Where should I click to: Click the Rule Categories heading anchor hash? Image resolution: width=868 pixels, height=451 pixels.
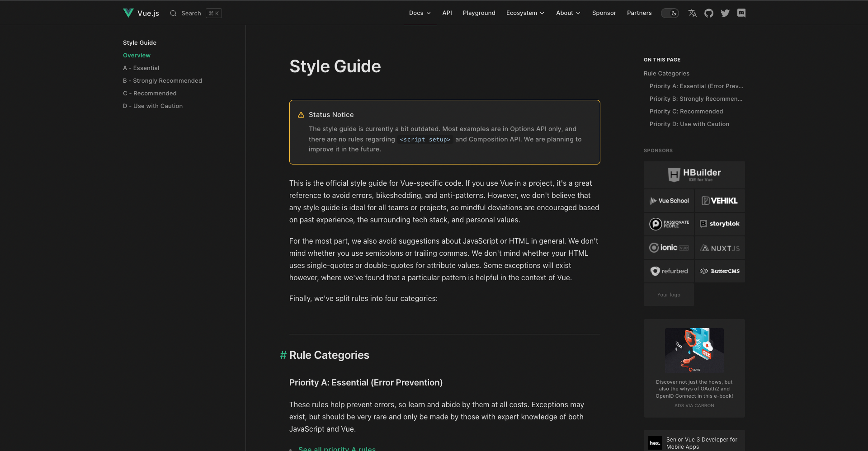283,355
